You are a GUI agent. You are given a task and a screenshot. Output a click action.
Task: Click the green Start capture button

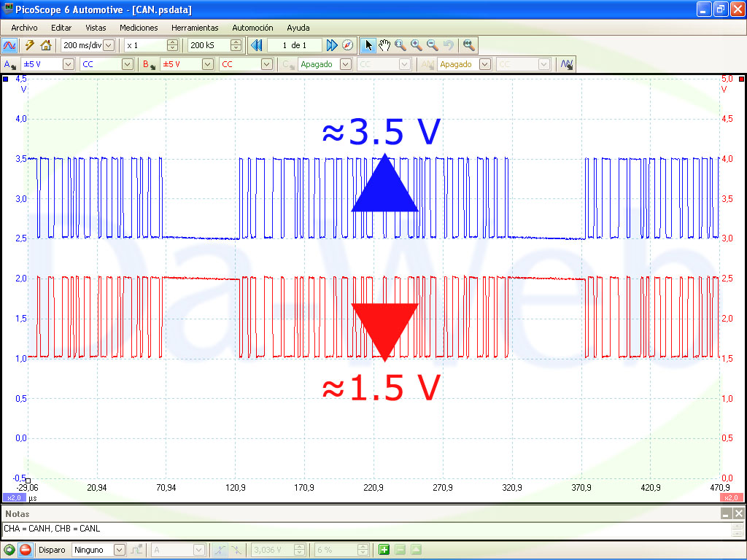(x=9, y=550)
